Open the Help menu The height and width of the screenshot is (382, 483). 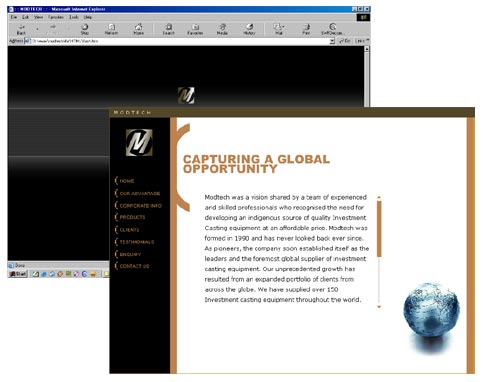[88, 17]
